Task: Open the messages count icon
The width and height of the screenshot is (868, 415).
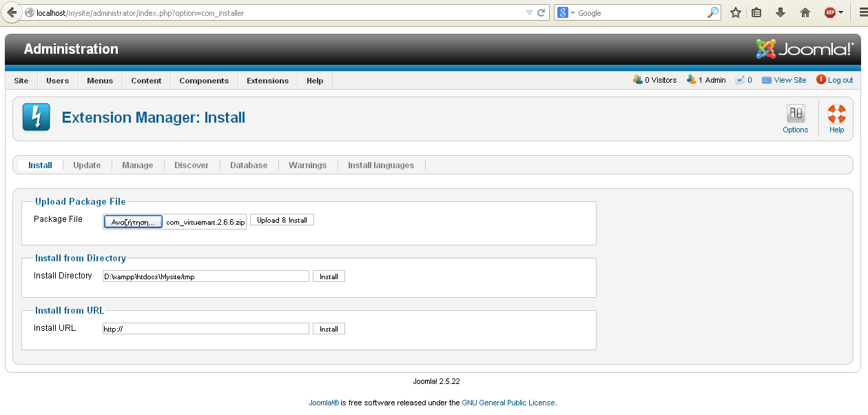Action: tap(743, 80)
